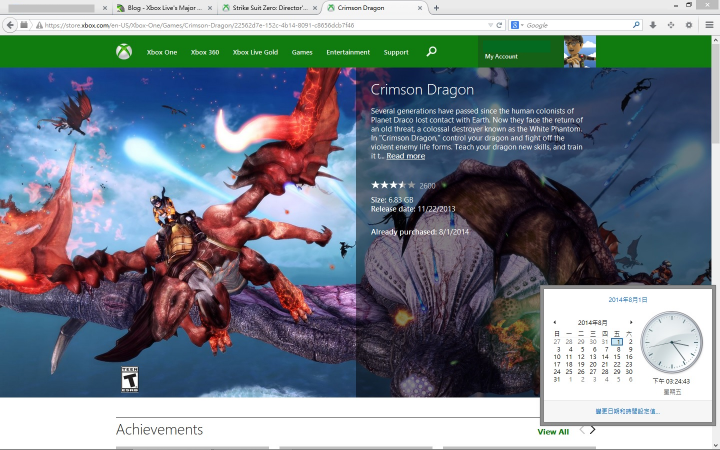This screenshot has width=720, height=450.
Task: Click the calendar month and year heading
Action: click(x=592, y=322)
